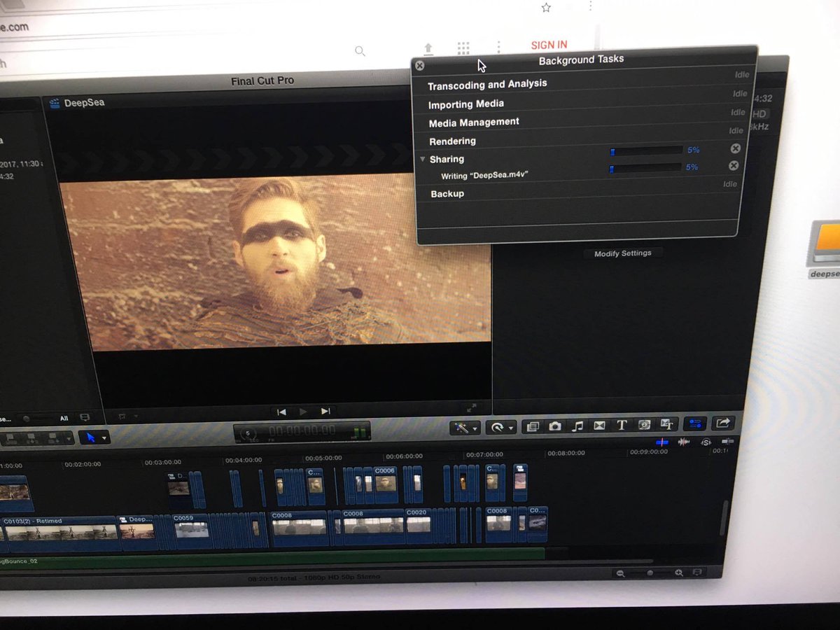
Task: Go to previous edit in viewer
Action: click(x=281, y=412)
